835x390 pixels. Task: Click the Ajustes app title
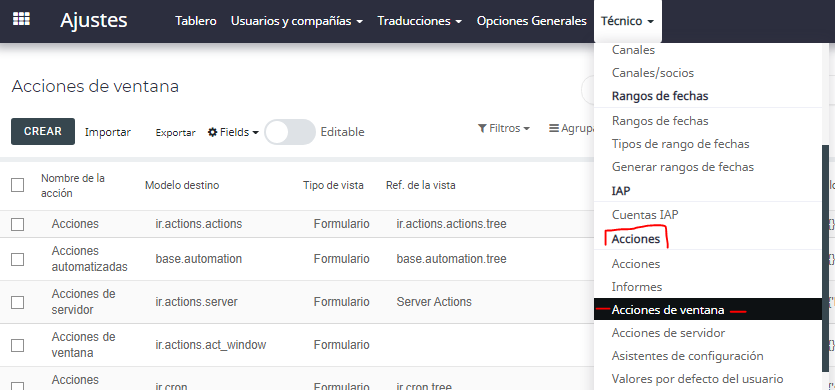94,21
